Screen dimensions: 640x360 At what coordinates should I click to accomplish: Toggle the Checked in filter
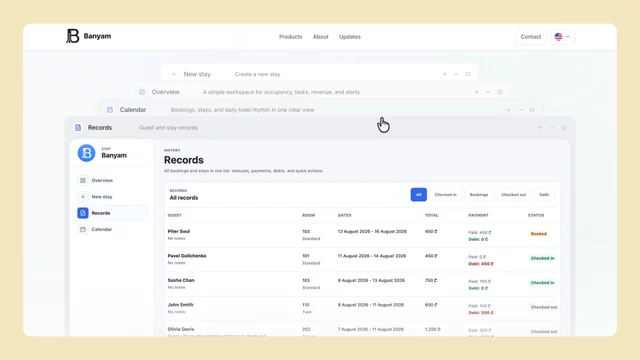point(445,194)
